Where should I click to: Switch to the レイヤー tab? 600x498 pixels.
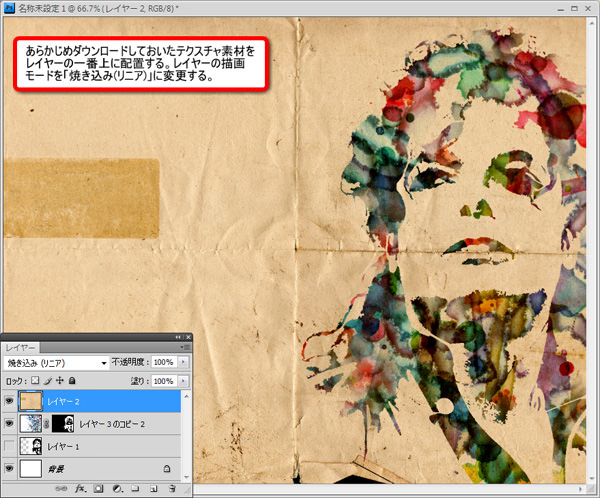[21, 348]
